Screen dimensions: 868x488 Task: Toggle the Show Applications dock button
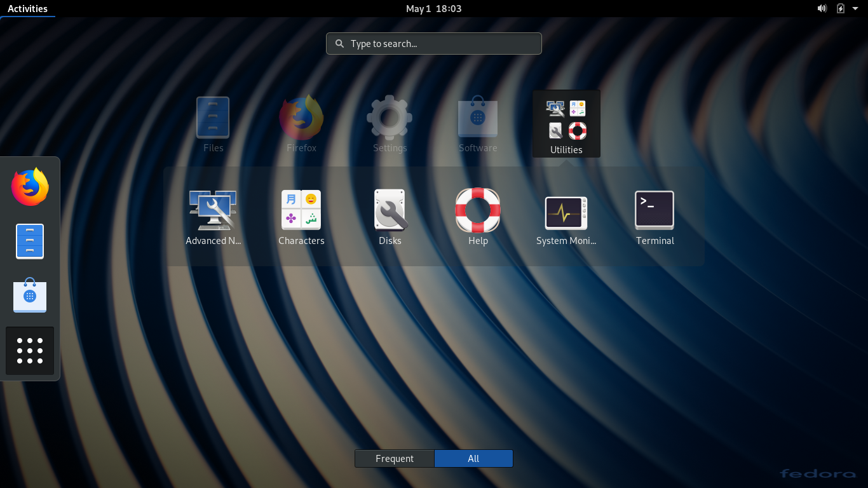coord(30,351)
